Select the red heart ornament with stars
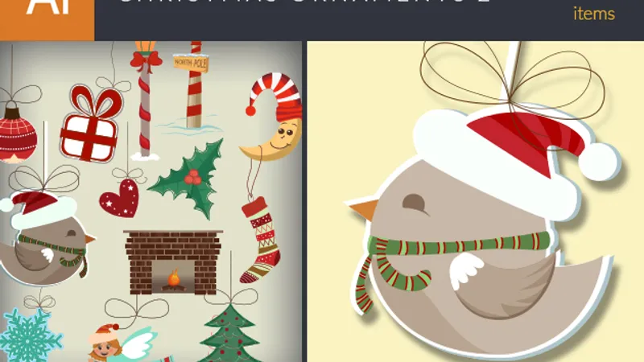The width and height of the screenshot is (644, 362). coord(119,198)
